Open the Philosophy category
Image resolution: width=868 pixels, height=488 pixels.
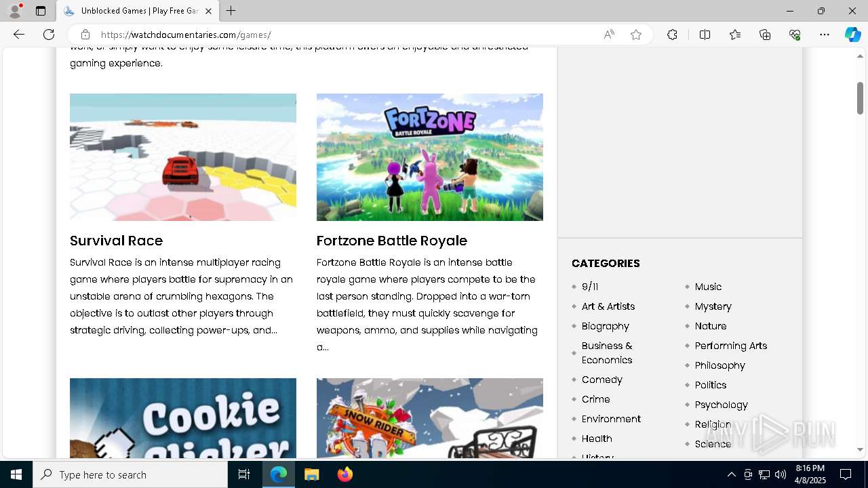[720, 365]
